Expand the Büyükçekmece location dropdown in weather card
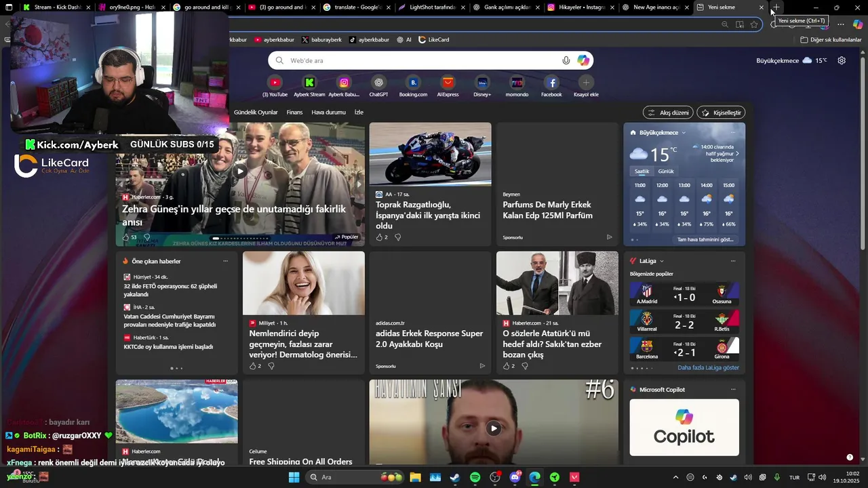This screenshot has width=868, height=488. point(684,133)
